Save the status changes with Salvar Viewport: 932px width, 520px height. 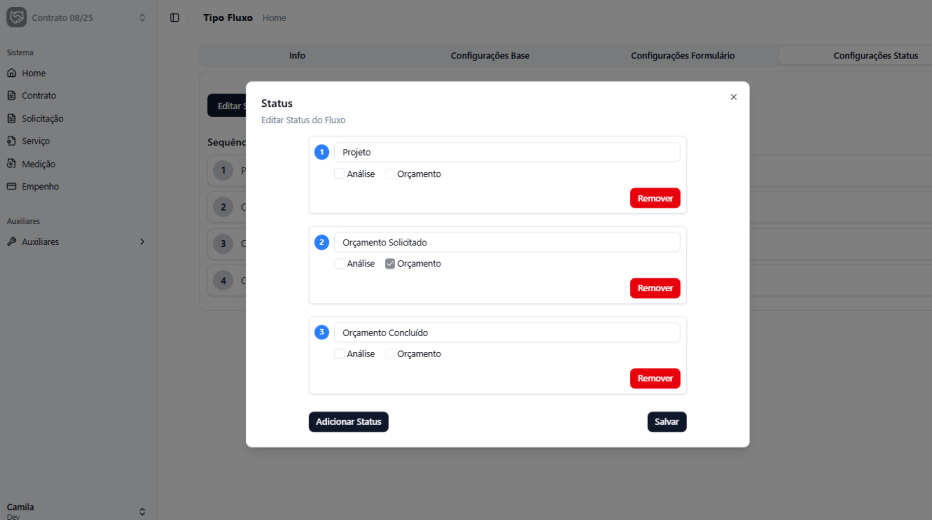pyautogui.click(x=667, y=422)
